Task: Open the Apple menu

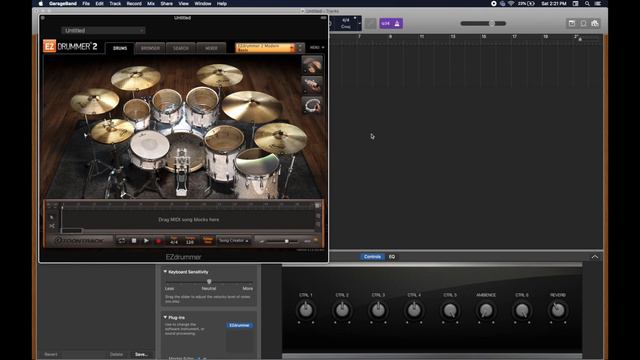Action: pos(40,3)
